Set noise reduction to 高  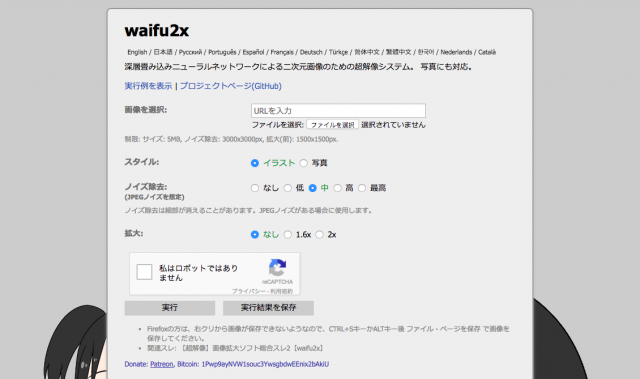[337, 188]
